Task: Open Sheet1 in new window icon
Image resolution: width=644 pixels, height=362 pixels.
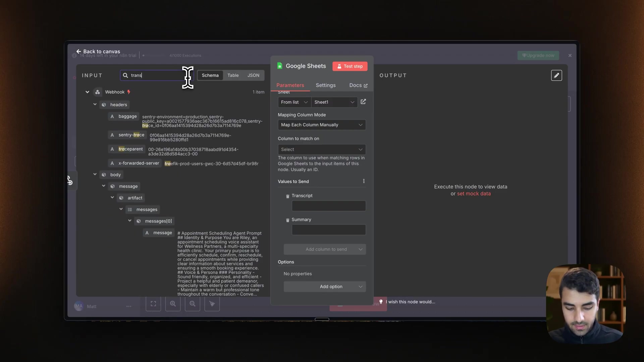Action: tap(363, 102)
